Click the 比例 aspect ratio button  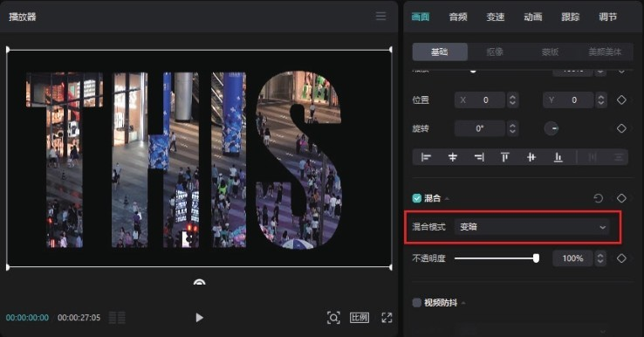pyautogui.click(x=360, y=318)
